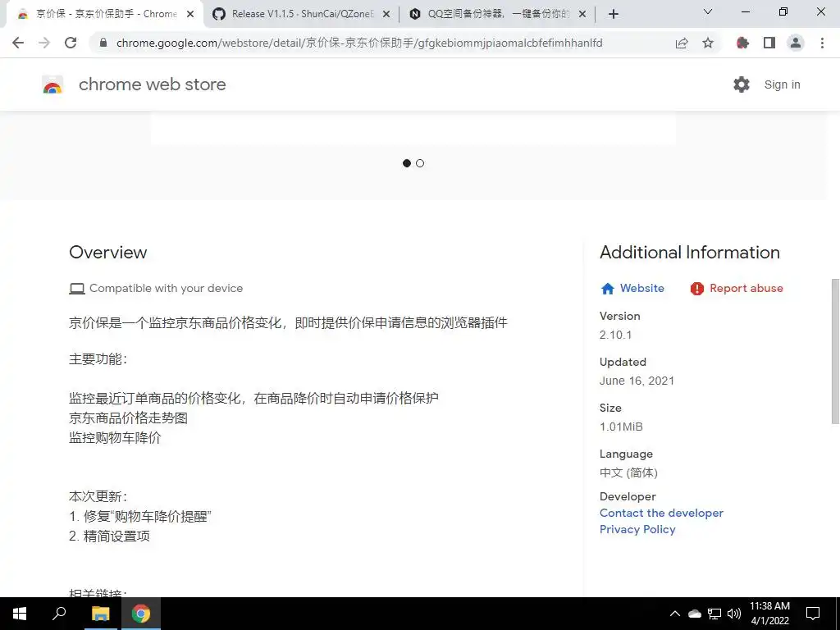Click the page vertical scrollbar thumb
840x630 pixels.
(835, 351)
